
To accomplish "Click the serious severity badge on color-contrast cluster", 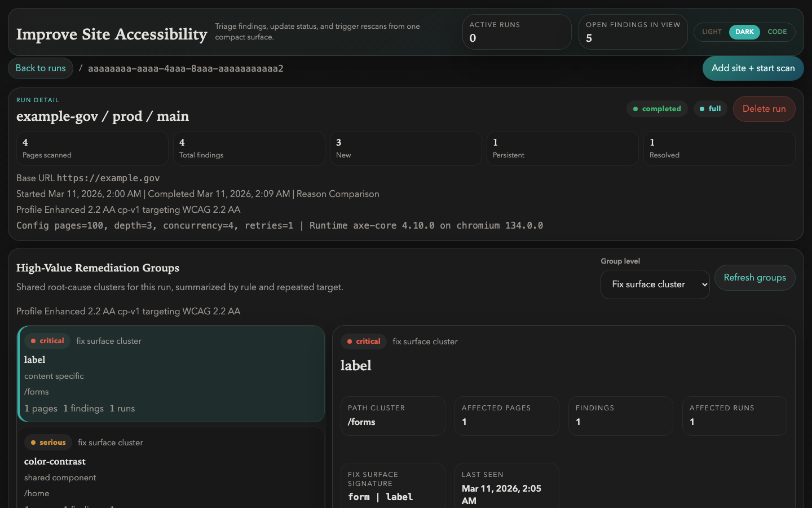I will (48, 442).
